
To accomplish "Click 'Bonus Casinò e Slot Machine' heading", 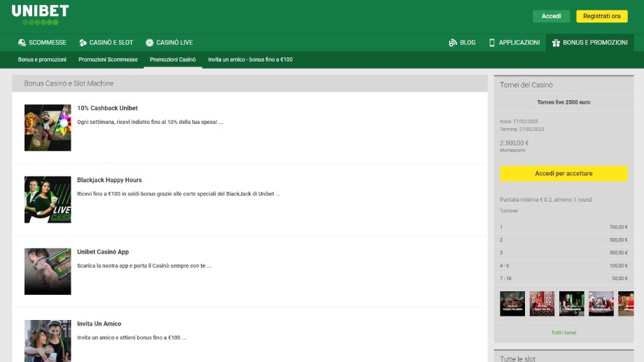I will pos(69,83).
